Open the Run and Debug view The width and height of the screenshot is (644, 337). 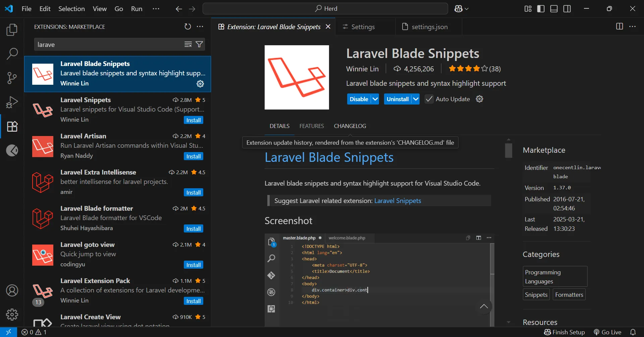[x=12, y=102]
